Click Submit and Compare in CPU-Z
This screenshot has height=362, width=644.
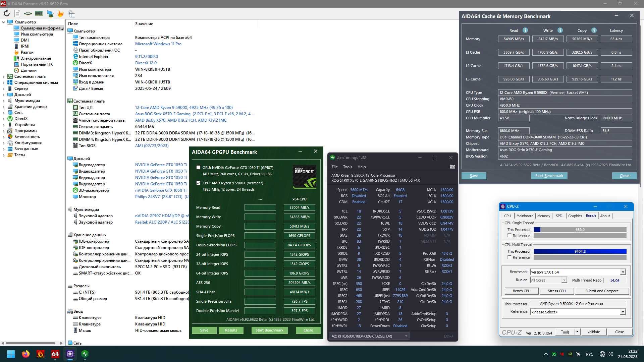coord(602,291)
